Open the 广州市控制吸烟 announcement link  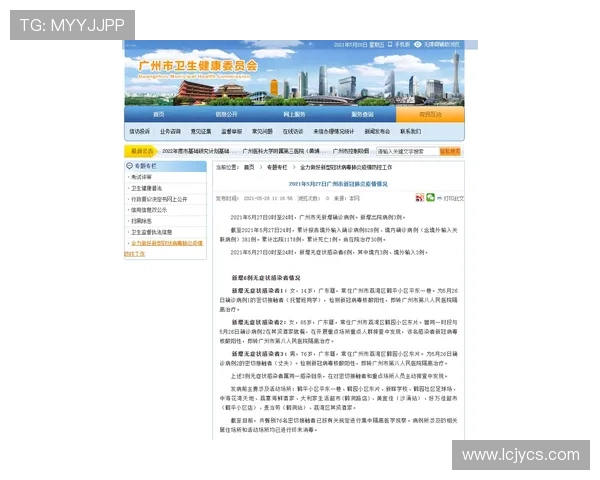tap(351, 151)
